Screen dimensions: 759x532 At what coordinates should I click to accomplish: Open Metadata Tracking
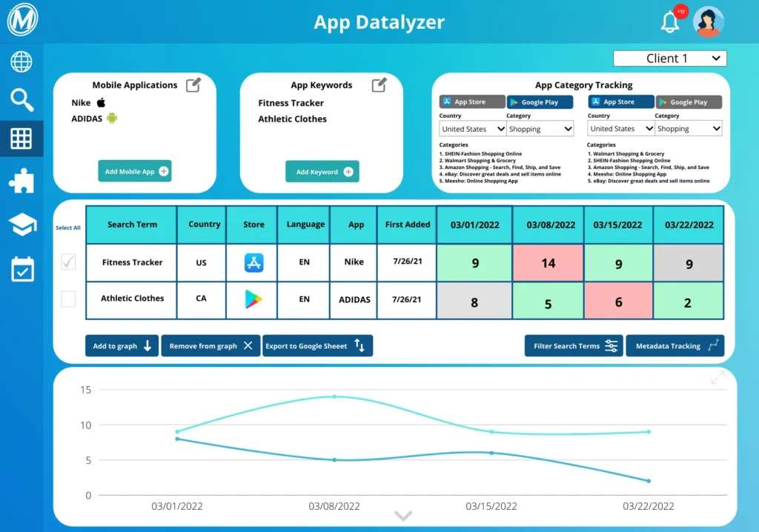pyautogui.click(x=675, y=345)
